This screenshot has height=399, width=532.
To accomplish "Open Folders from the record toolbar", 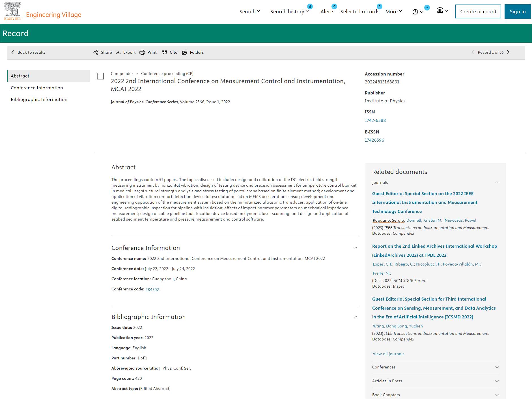I will tap(193, 52).
